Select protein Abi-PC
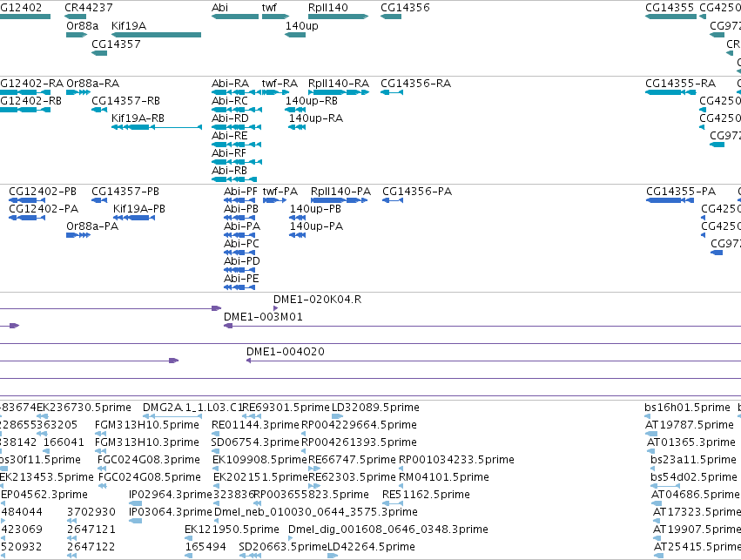741x560 pixels. pos(241,245)
